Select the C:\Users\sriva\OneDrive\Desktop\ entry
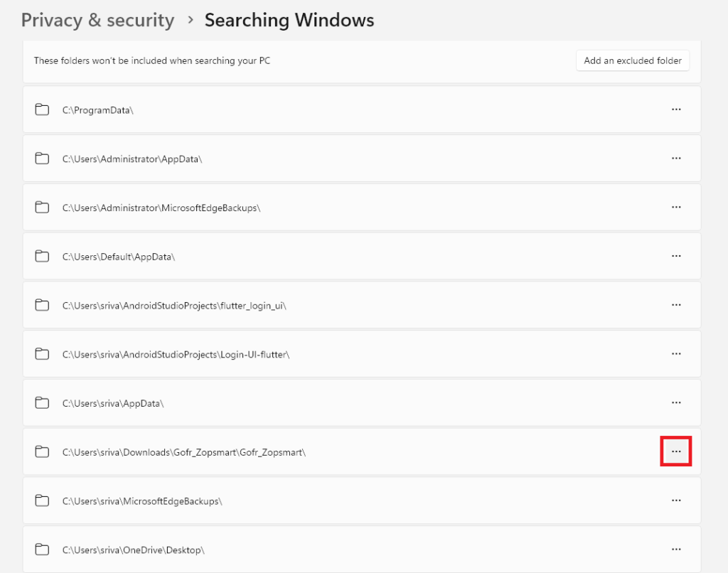 click(134, 550)
